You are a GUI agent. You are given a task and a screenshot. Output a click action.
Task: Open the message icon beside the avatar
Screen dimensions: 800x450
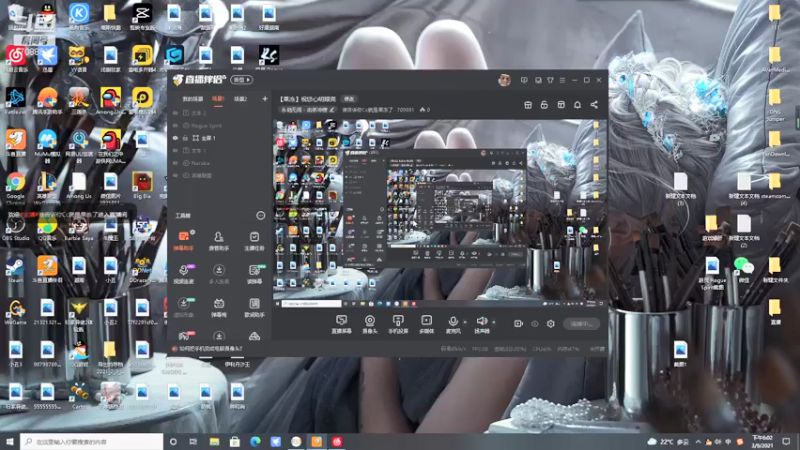coord(524,80)
